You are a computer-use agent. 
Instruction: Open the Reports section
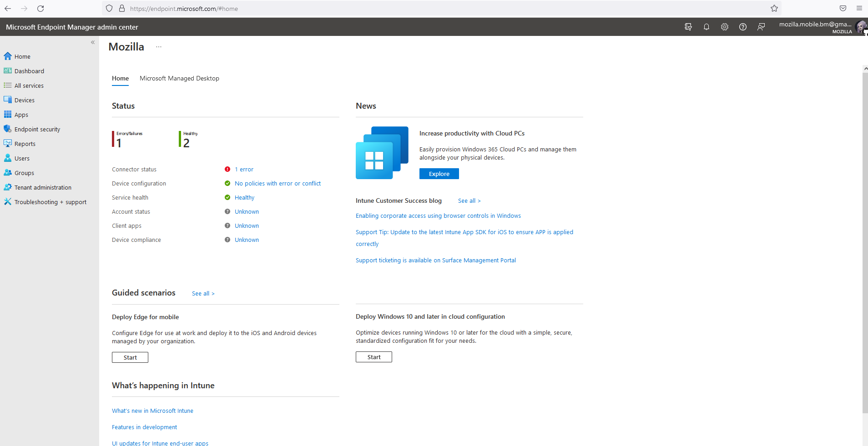tap(25, 143)
